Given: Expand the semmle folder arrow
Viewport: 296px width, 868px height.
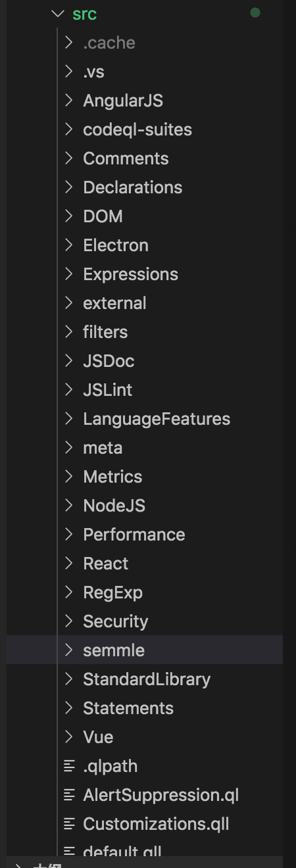Looking at the screenshot, I should pos(69,650).
